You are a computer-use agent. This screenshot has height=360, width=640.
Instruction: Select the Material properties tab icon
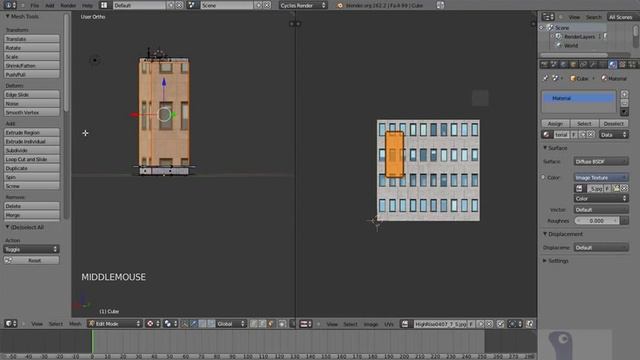(x=613, y=64)
